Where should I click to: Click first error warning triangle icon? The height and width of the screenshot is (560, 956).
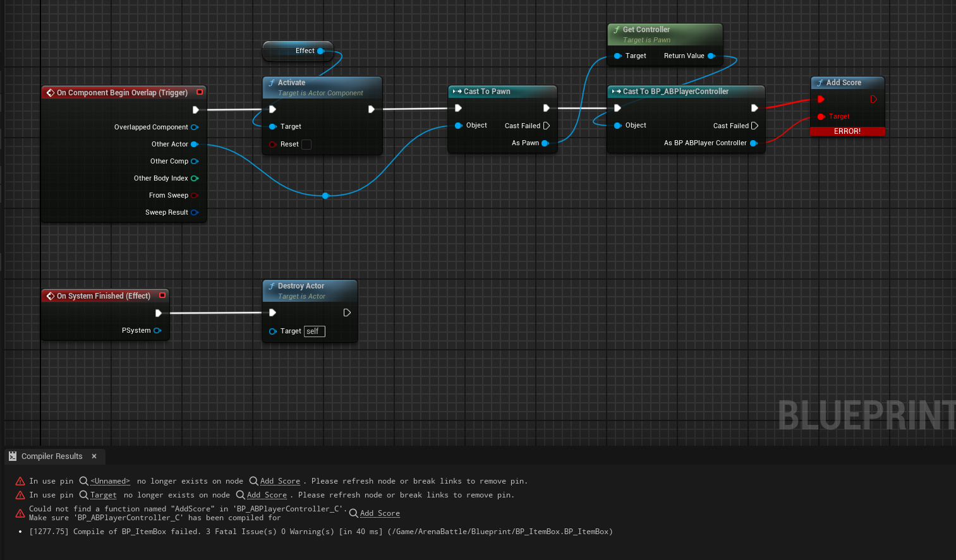click(20, 481)
